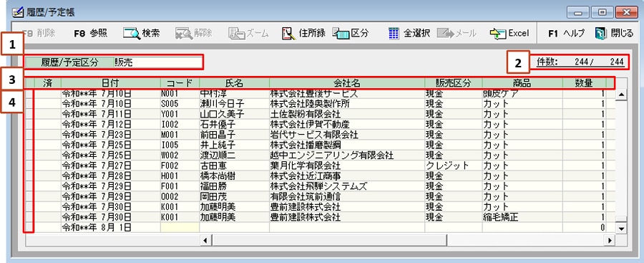Open 住所録 address book icon
This screenshot has height=263, width=644.
pyautogui.click(x=289, y=34)
